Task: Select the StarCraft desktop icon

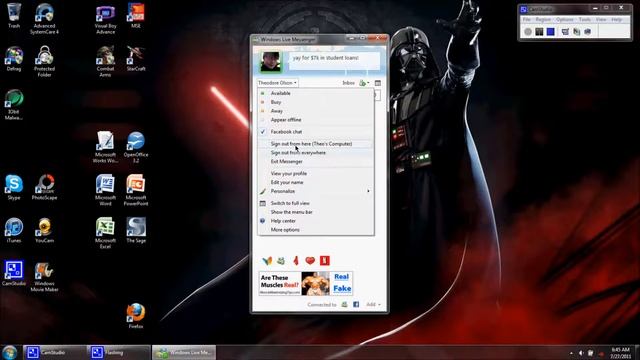Action: [136, 58]
